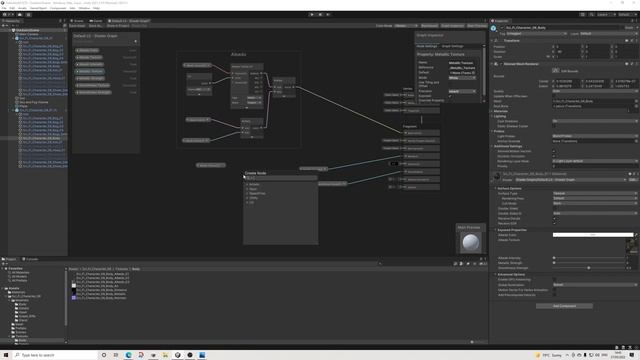Screen dimensions: 640x360
Task: Select the Shader Graph tab
Action: click(x=129, y=21)
